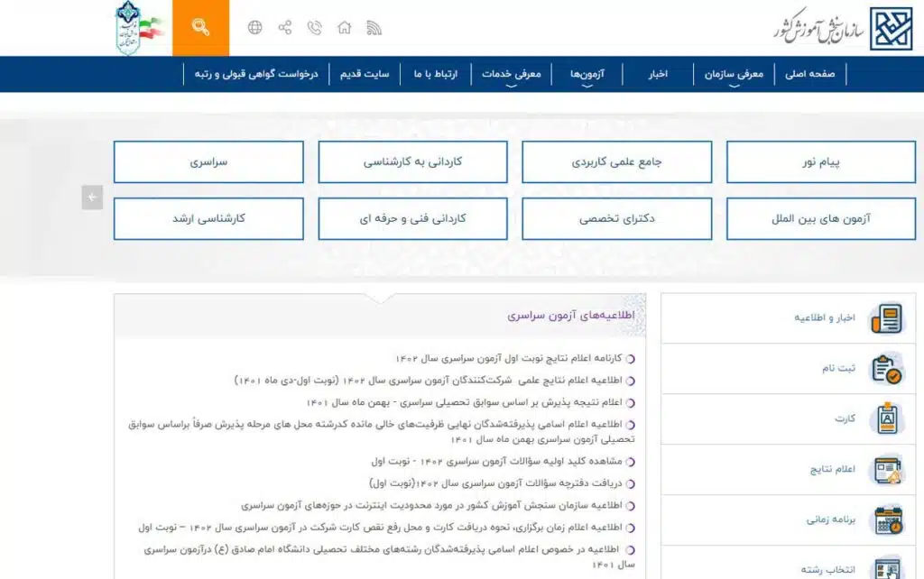Open درخواست گواهی قبولی و رتبه menu item
The image size is (924, 579).
[x=255, y=74]
